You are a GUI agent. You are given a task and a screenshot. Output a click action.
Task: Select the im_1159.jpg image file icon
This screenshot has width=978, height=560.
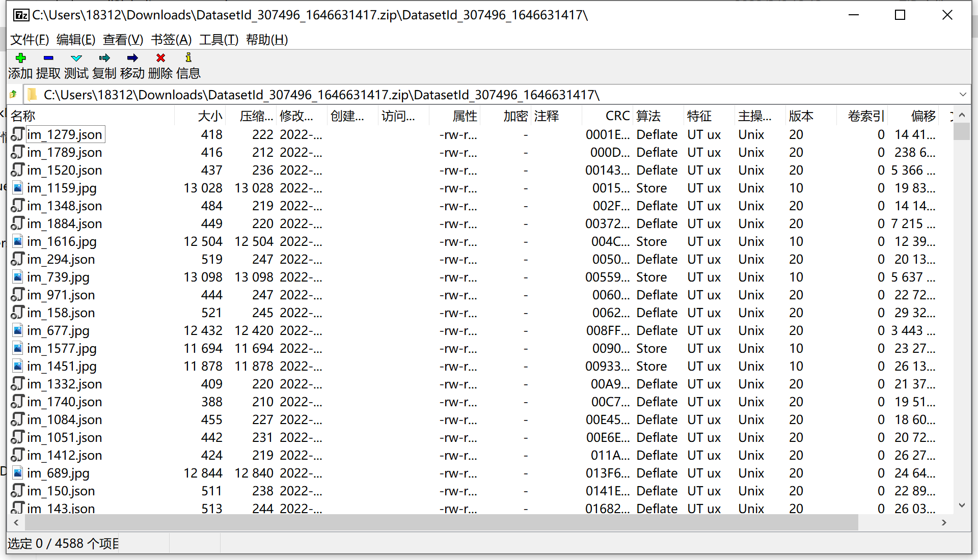coord(17,188)
